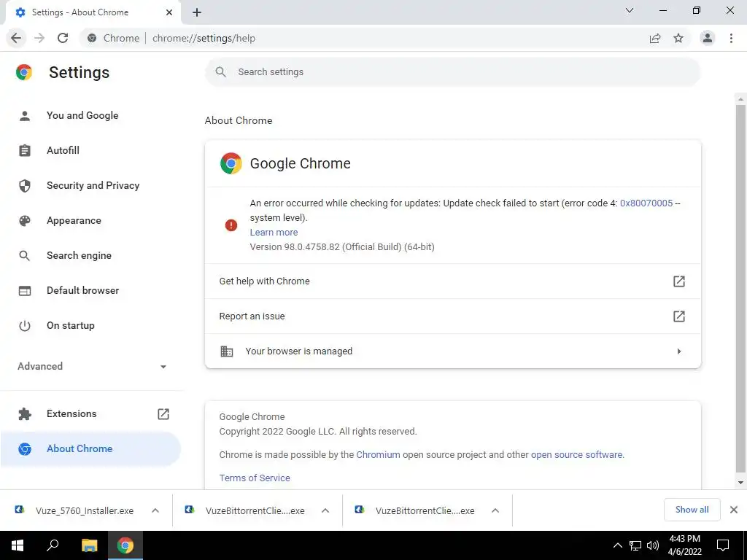Click Chrome icon in the taskbar
The image size is (747, 560).
[x=125, y=545]
